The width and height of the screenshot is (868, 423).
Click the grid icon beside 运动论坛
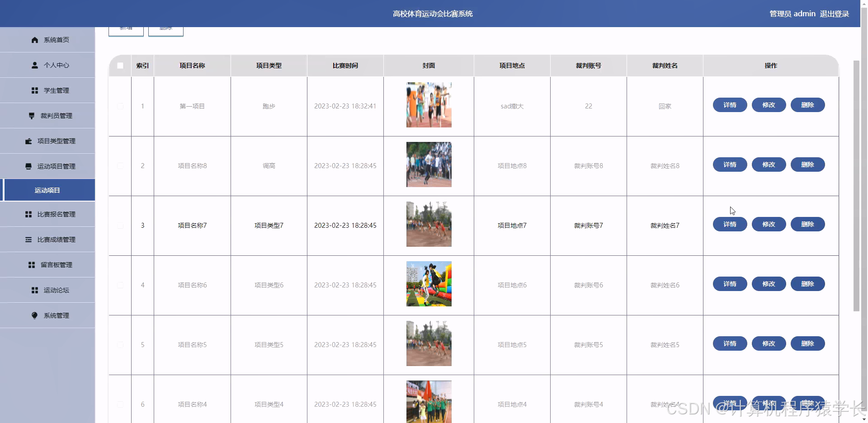point(35,290)
